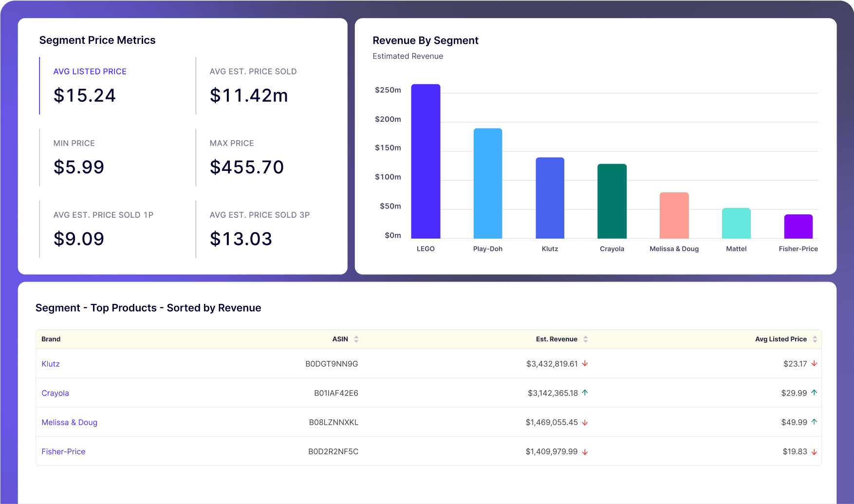854x504 pixels.
Task: Open the Melissa & Doug brand link
Action: tap(69, 422)
